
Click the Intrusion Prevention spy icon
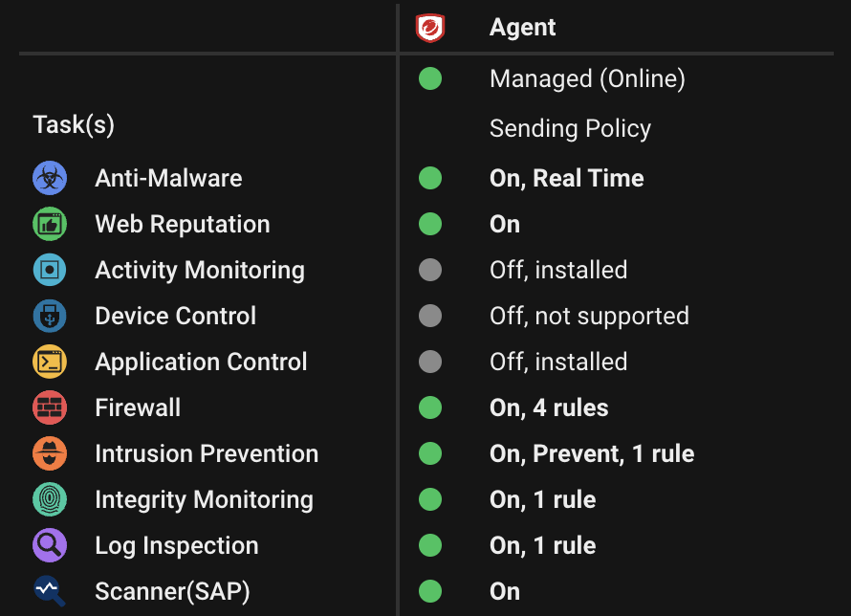coord(50,453)
